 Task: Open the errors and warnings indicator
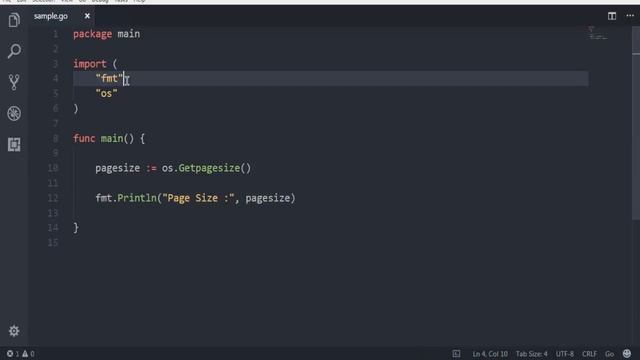click(20, 353)
